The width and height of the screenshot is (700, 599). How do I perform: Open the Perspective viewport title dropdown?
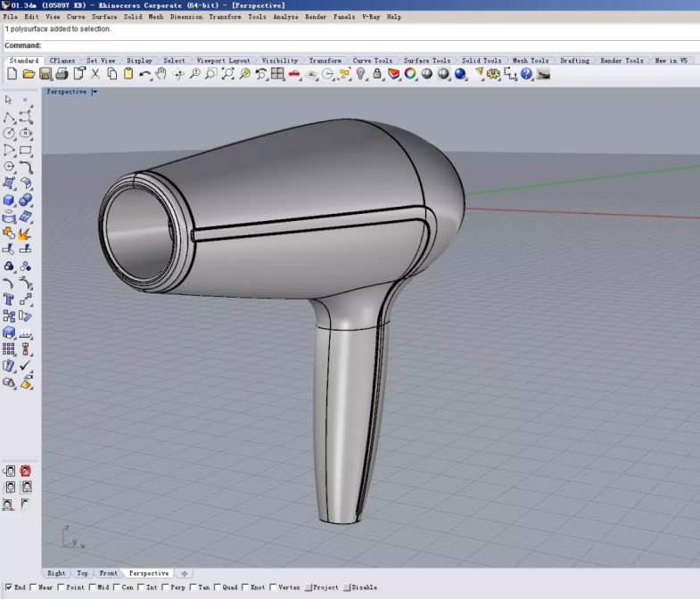(95, 92)
